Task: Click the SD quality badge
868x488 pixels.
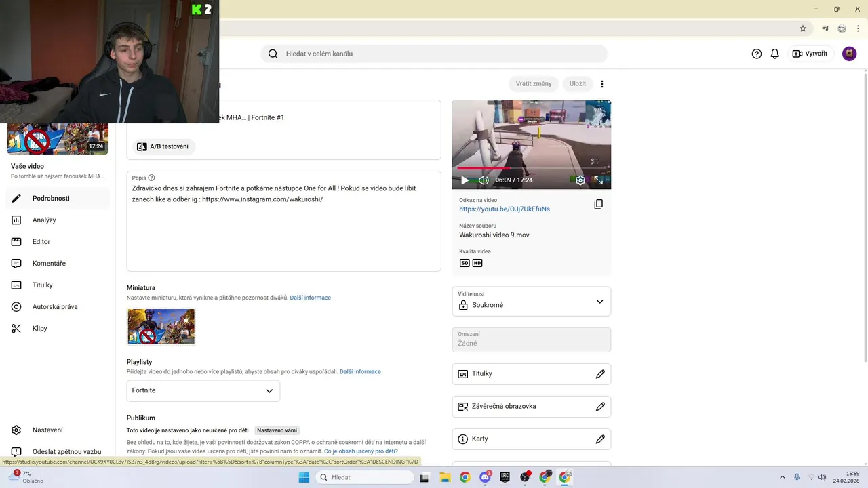Action: 465,263
